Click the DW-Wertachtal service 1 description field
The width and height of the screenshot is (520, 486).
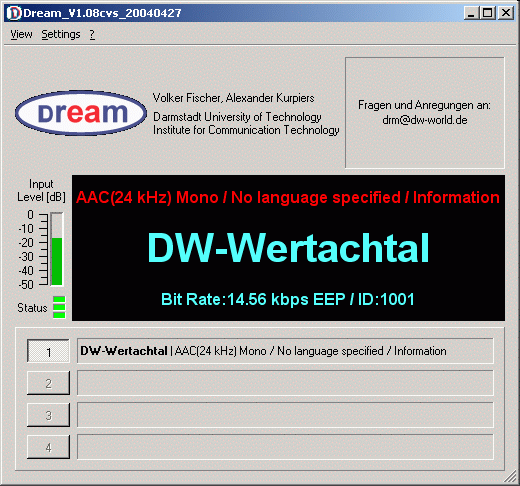coord(285,351)
